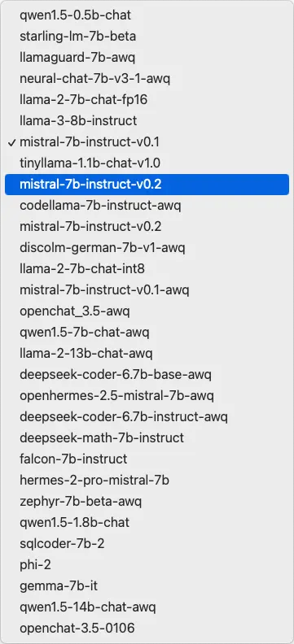Select neural-chat-7b-v3-1-awq entry
This screenshot has width=294, height=644.
[x=147, y=79]
